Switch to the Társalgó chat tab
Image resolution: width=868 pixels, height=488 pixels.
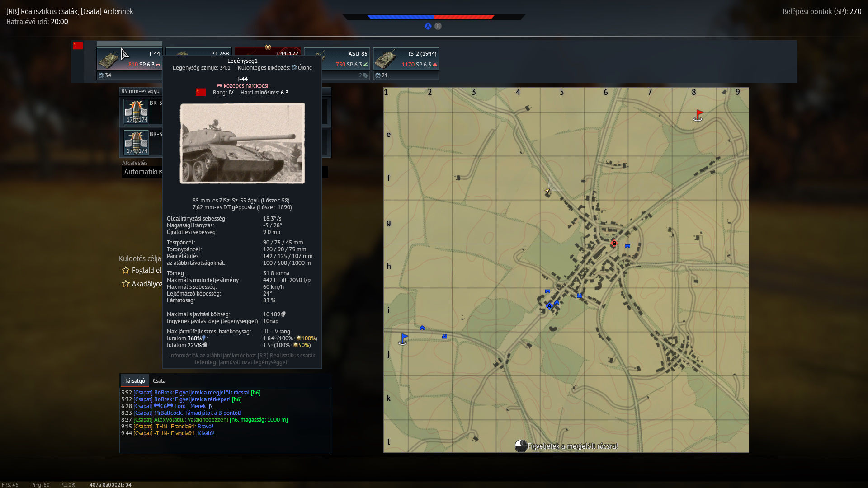[x=134, y=380]
